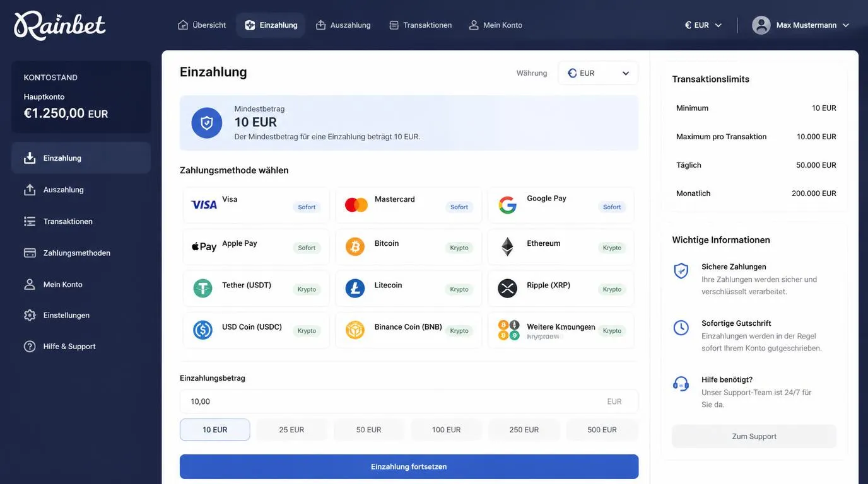Pick the Ethereum diamond icon
868x484 pixels.
[507, 246]
